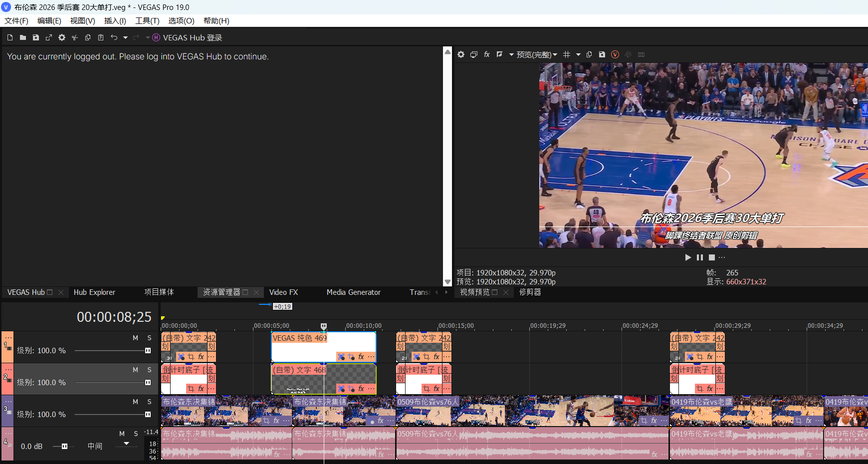Open Video Output FX in preview toolbar
The image size is (868, 464).
click(487, 54)
